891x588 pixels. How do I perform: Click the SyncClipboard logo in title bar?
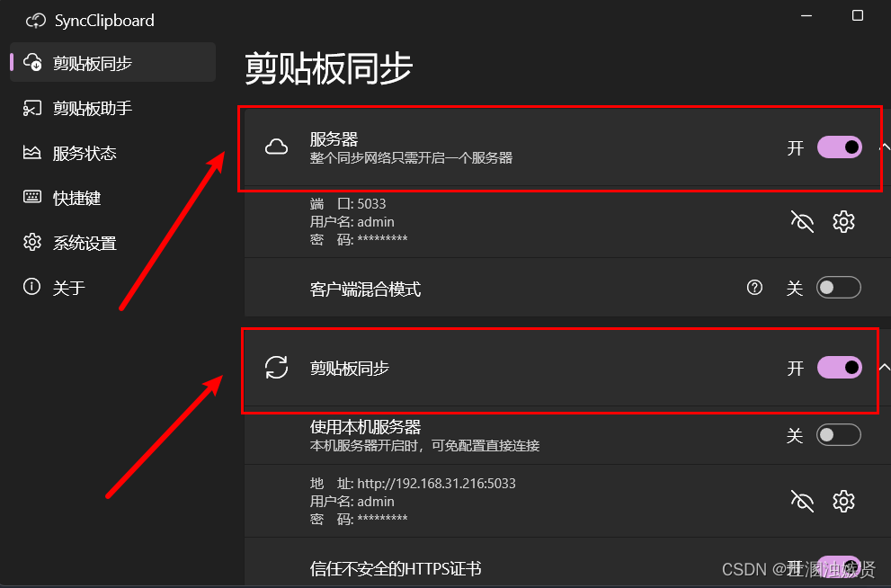36,21
